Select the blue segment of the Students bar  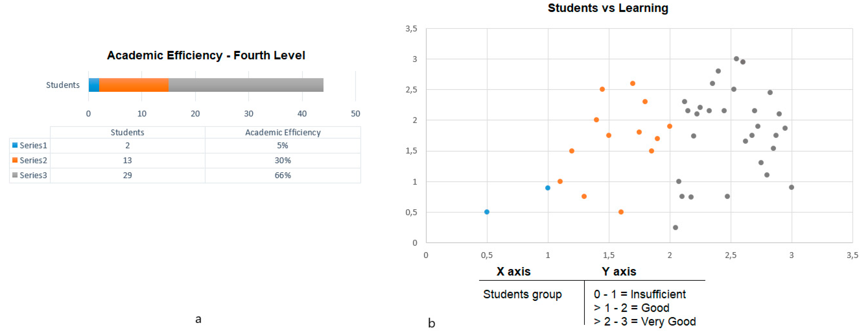[94, 85]
